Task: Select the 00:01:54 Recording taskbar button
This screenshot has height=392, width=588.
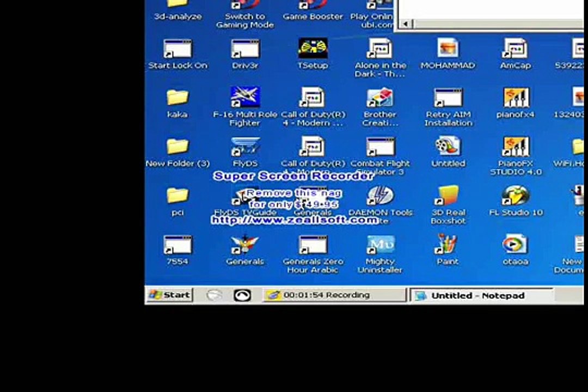Action: [334, 295]
